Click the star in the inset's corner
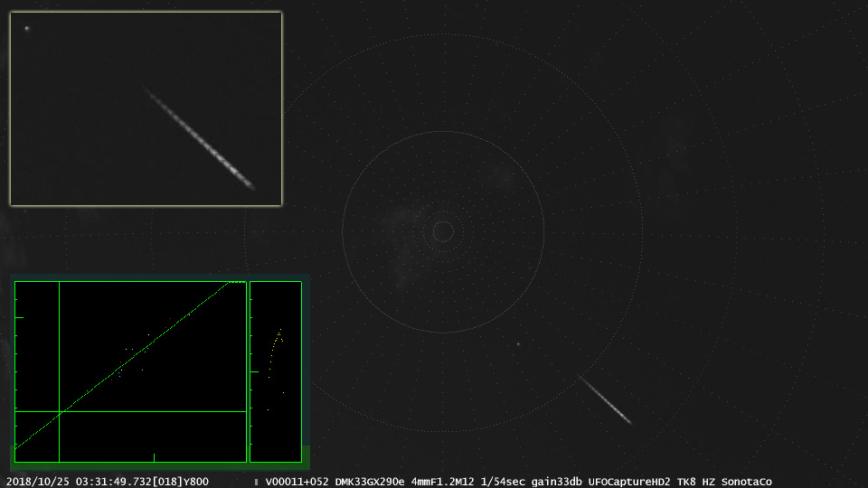Screen dimensions: 868x488 tap(26, 28)
